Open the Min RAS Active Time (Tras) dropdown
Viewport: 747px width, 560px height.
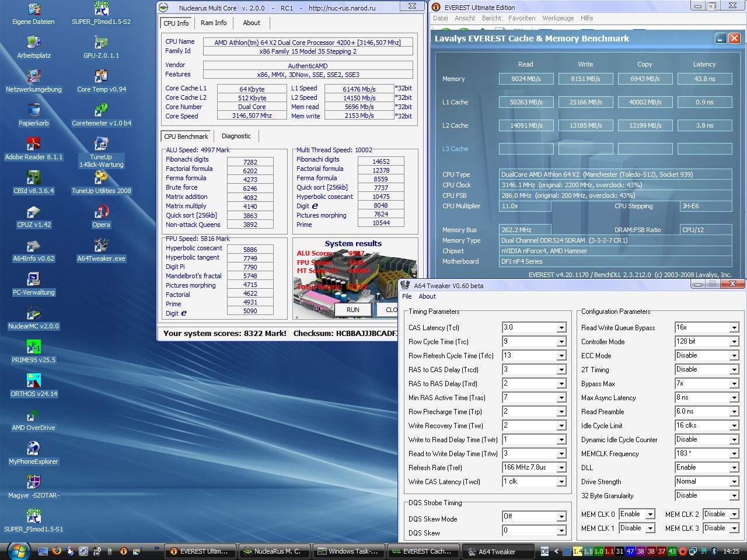(x=561, y=398)
